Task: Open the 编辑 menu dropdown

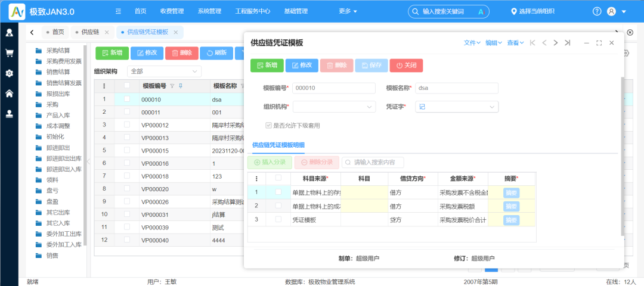Action: [494, 43]
